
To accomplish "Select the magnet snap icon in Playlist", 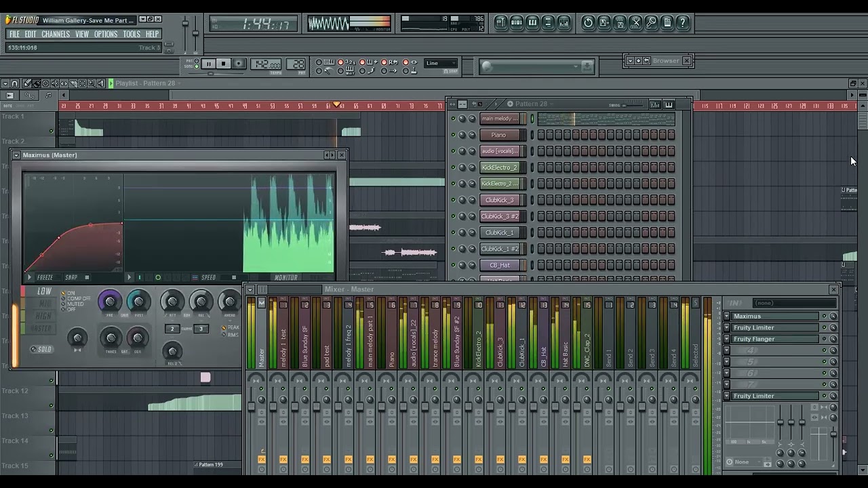I will pyautogui.click(x=15, y=83).
